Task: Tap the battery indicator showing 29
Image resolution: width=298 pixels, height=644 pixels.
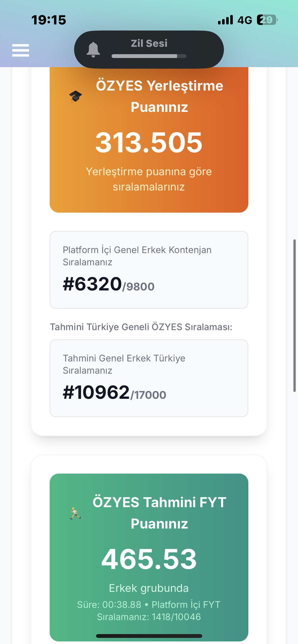Action: point(267,20)
